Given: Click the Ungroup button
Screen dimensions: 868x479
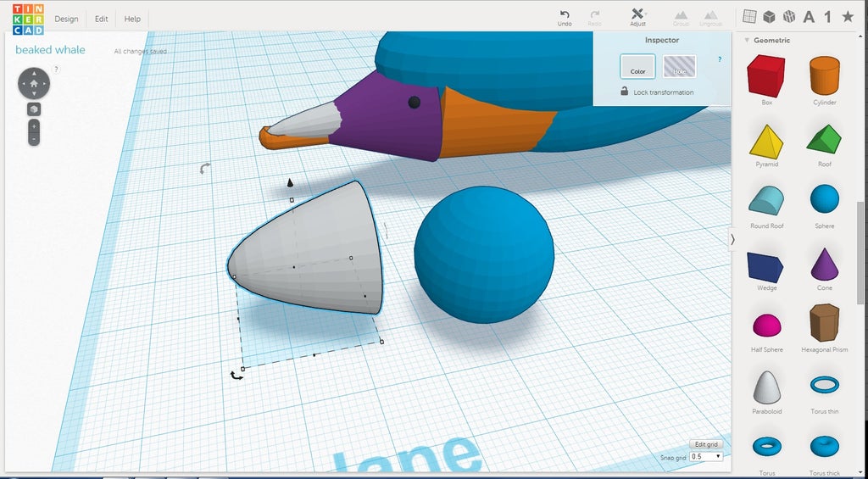Looking at the screenshot, I should coord(711,18).
